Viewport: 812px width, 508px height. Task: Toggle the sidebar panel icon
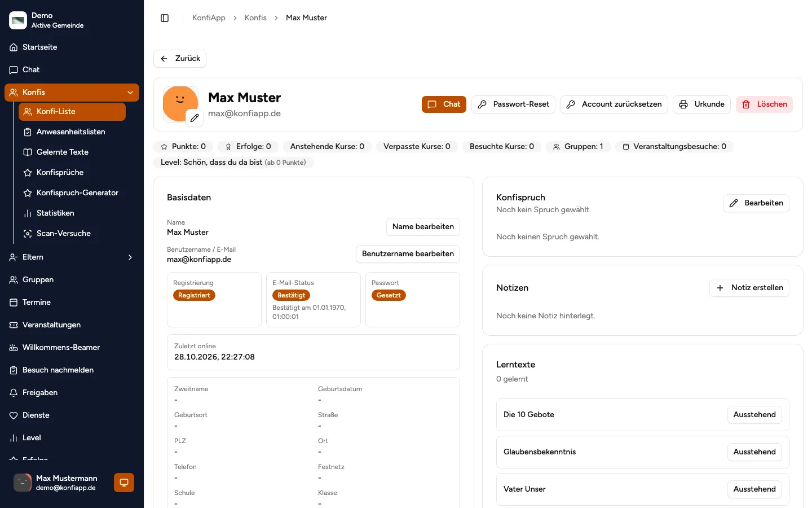click(x=165, y=18)
